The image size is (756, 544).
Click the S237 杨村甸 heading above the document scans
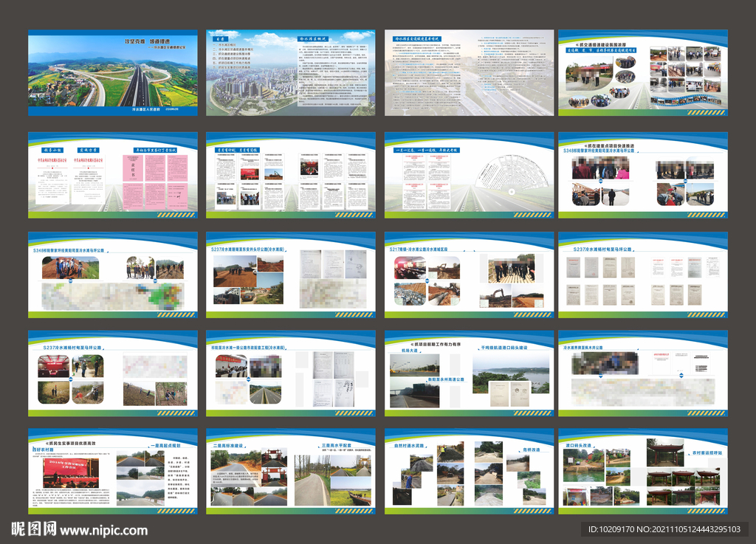(602, 249)
